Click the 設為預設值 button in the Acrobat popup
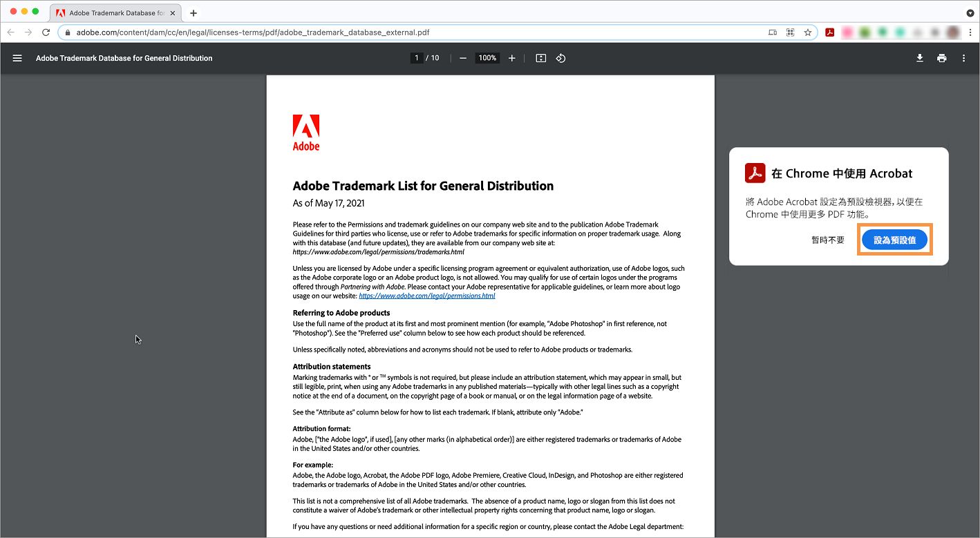The height and width of the screenshot is (538, 980). (894, 239)
